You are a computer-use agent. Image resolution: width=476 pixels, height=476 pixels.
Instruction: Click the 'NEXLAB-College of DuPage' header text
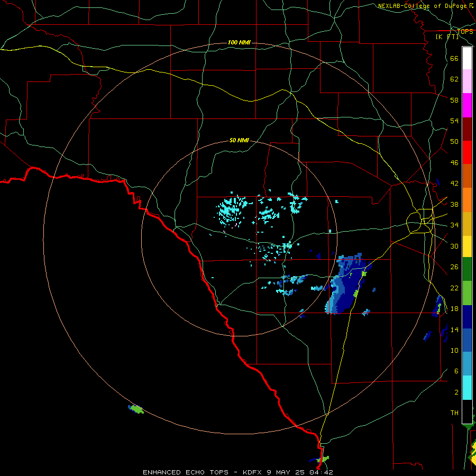422,6
